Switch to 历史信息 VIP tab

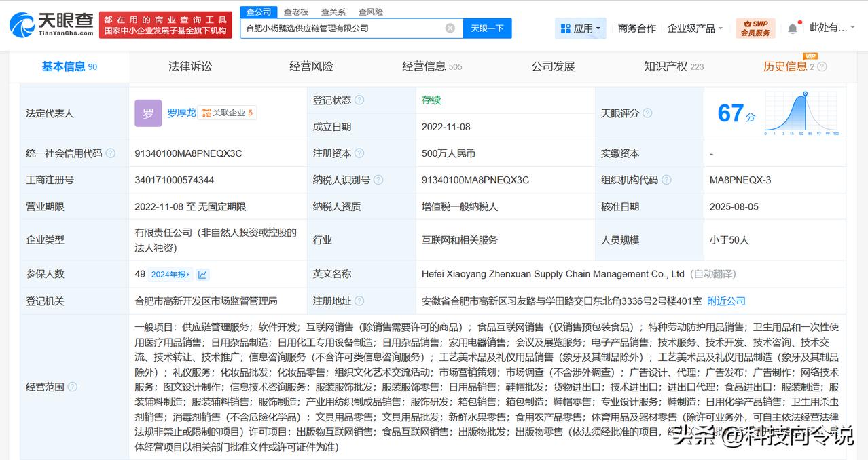(789, 66)
